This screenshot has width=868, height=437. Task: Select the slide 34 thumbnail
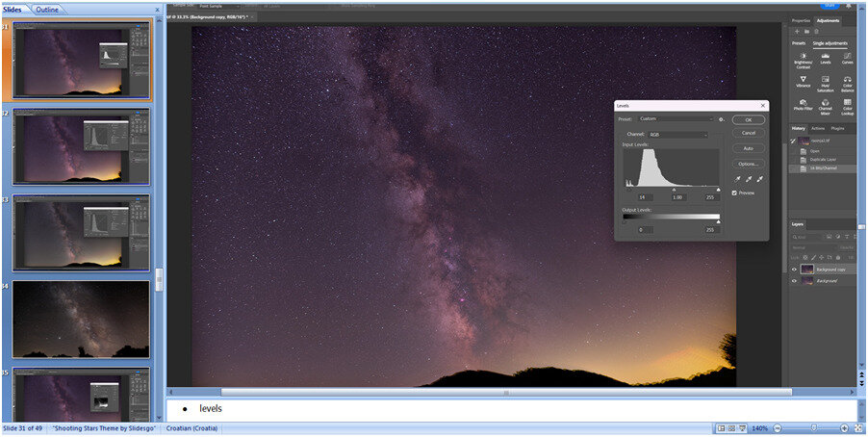81,319
